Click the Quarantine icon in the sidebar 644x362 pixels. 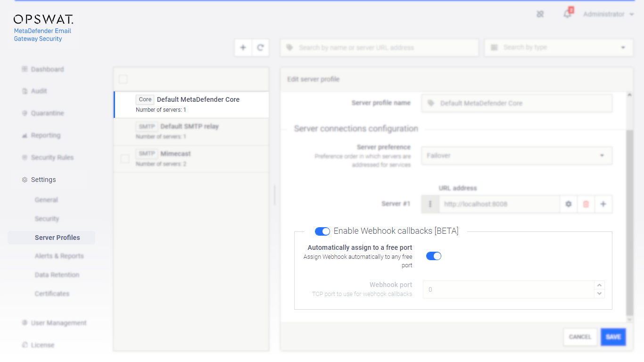pos(25,113)
